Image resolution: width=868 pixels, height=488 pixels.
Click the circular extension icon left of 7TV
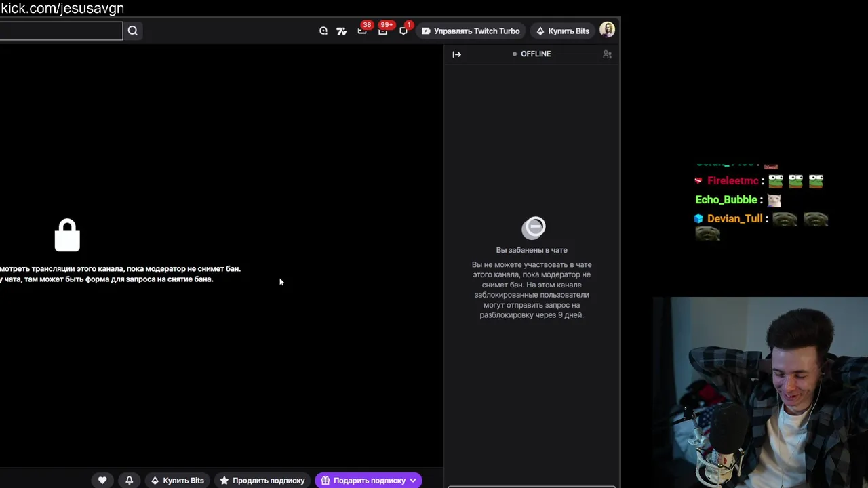(323, 31)
